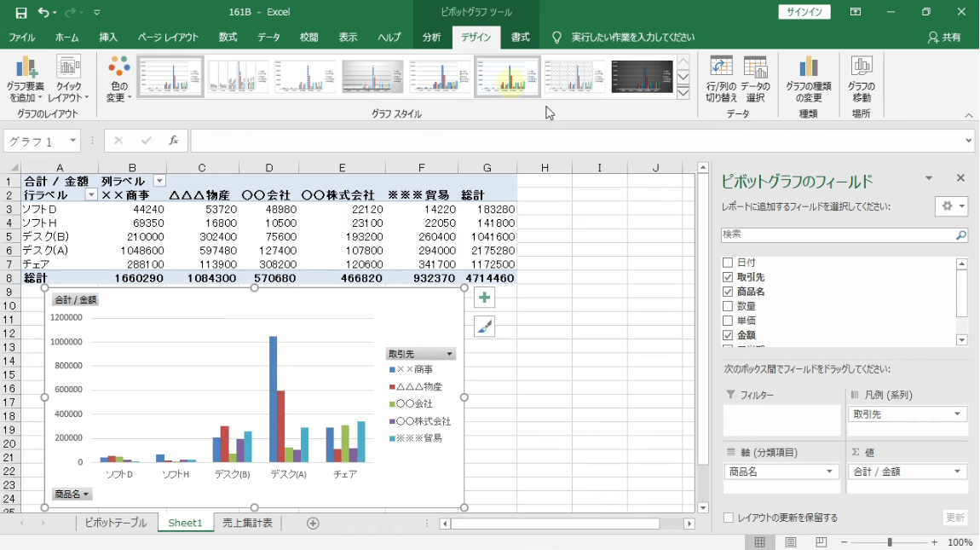Viewport: 980px width, 550px height.
Task: Click the グラフの移動 move chart icon
Action: 861,68
